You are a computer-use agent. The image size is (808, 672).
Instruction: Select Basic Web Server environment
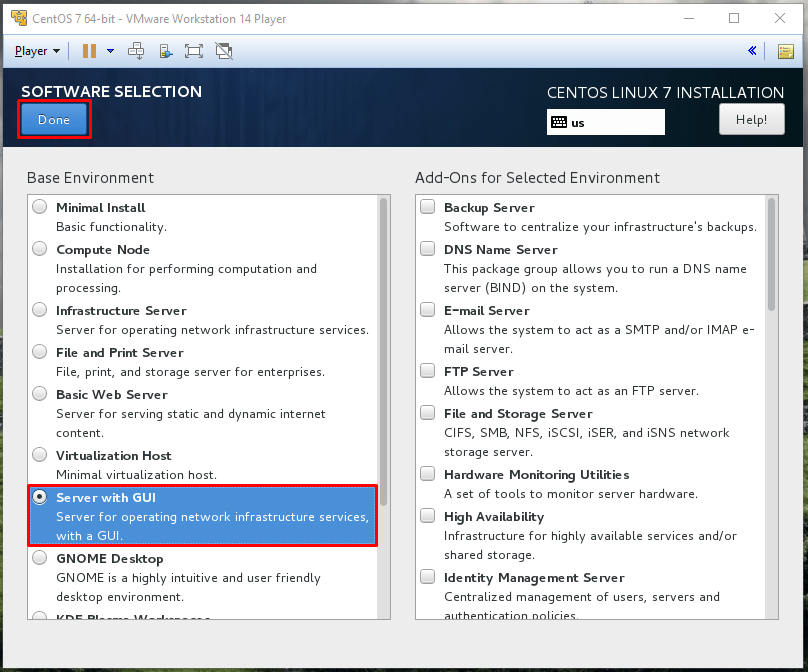(x=40, y=394)
